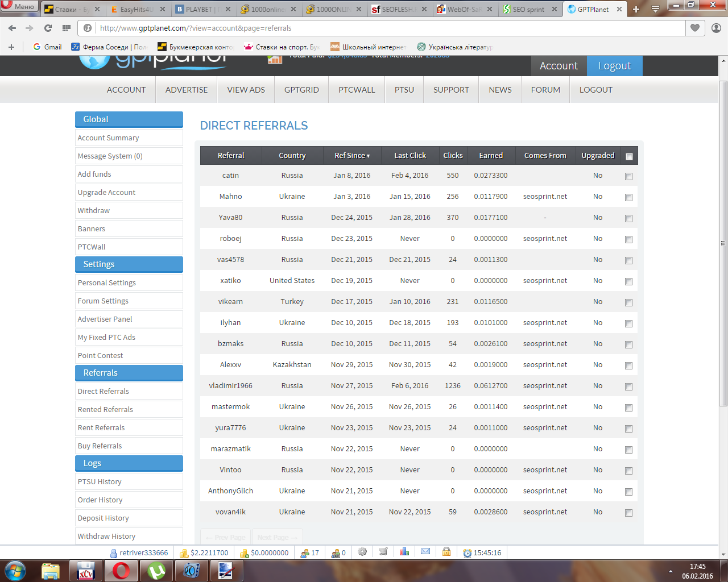
Task: Tick the checkbox for referral Mahno
Action: coord(628,197)
